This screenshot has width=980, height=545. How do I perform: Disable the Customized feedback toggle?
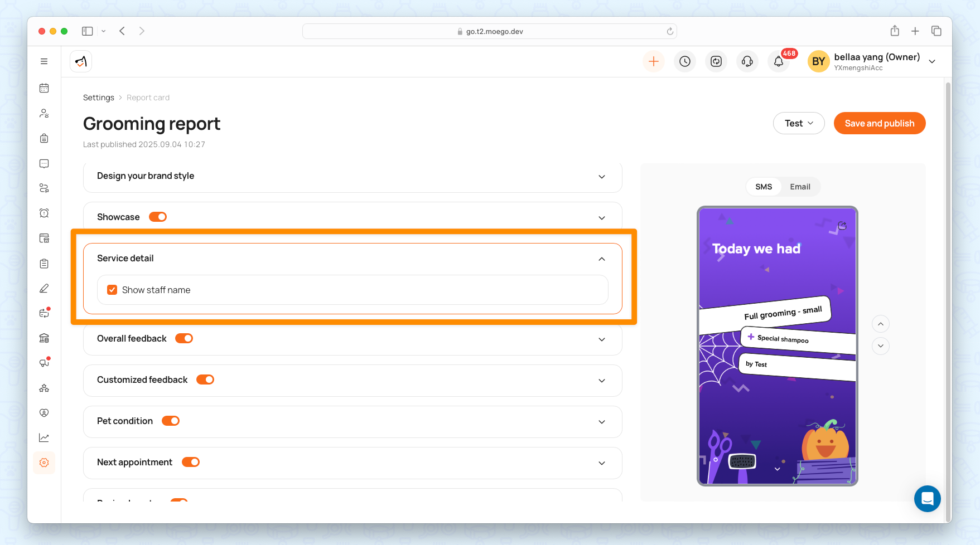[205, 379]
